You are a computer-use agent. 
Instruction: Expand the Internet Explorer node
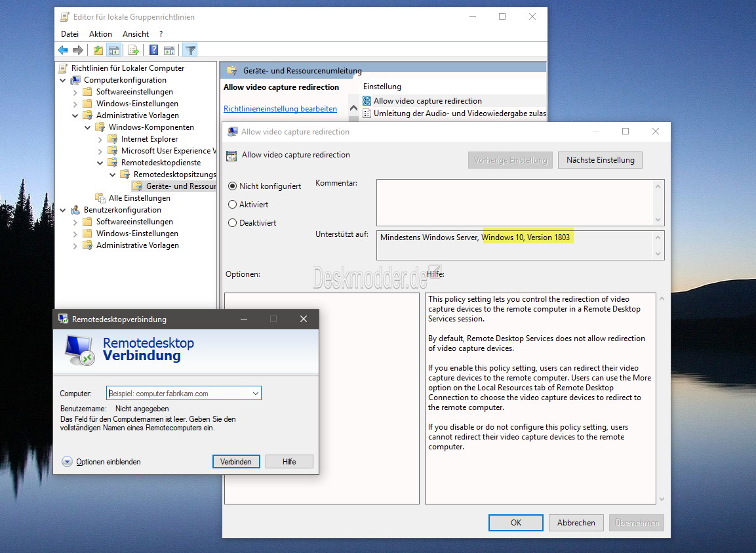pos(100,139)
